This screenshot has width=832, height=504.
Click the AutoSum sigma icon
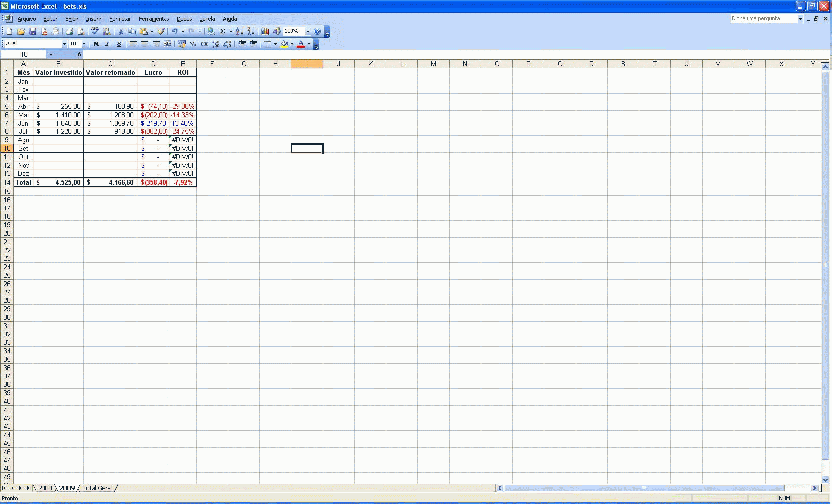223,31
